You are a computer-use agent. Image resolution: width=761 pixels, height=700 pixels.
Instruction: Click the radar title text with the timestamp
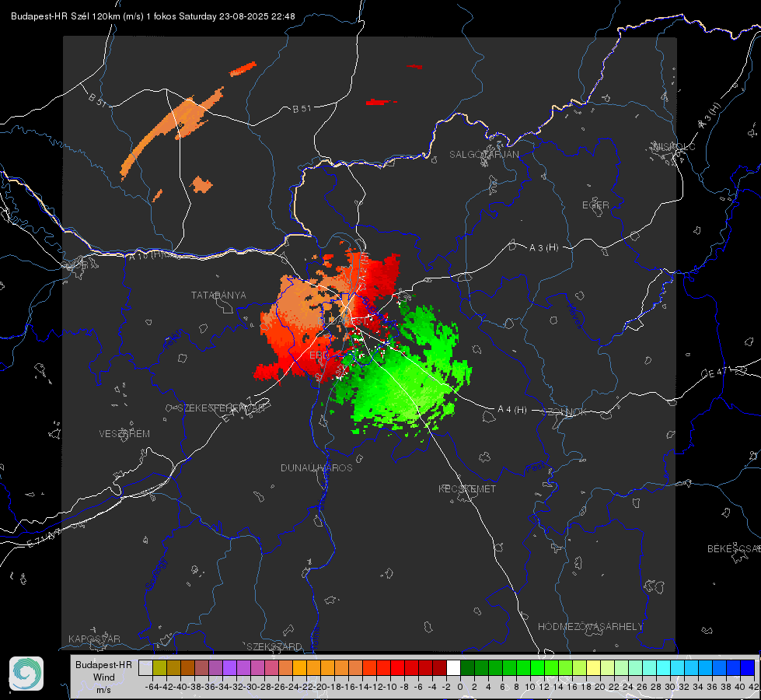tap(153, 16)
